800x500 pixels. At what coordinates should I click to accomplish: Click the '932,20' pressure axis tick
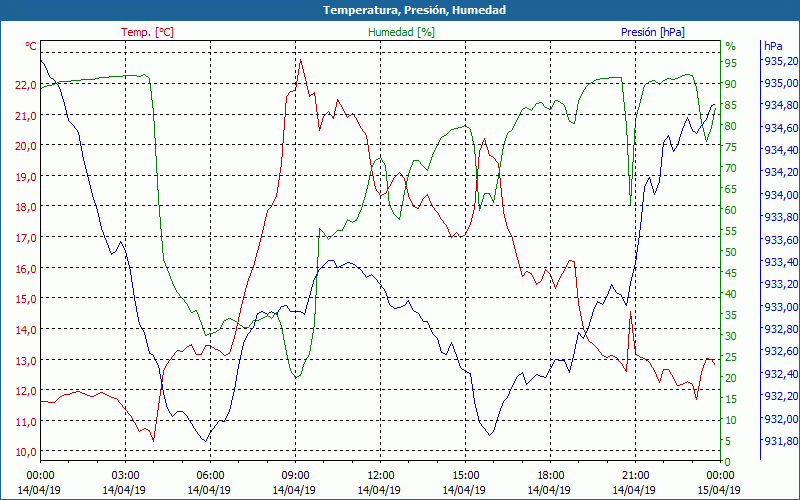(781, 396)
